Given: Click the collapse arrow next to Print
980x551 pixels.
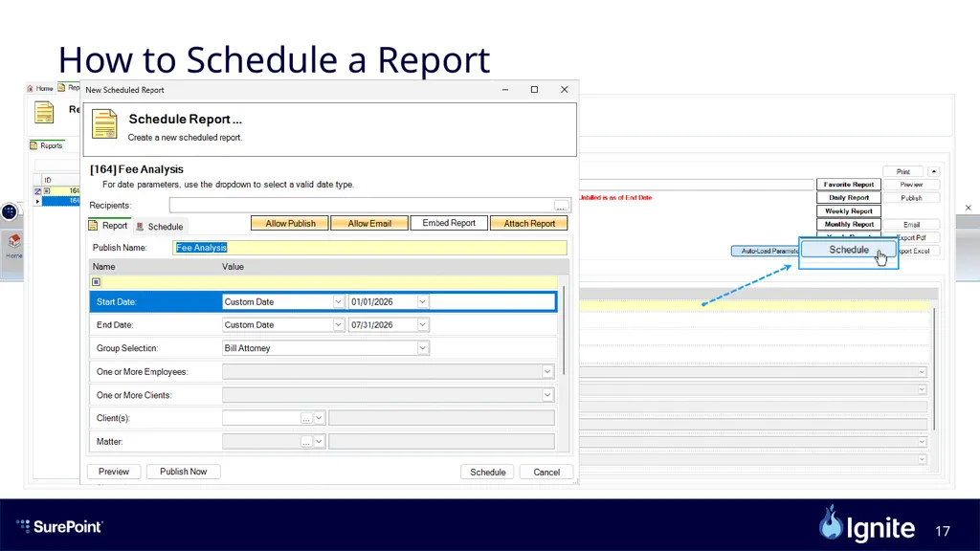Looking at the screenshot, I should (934, 171).
